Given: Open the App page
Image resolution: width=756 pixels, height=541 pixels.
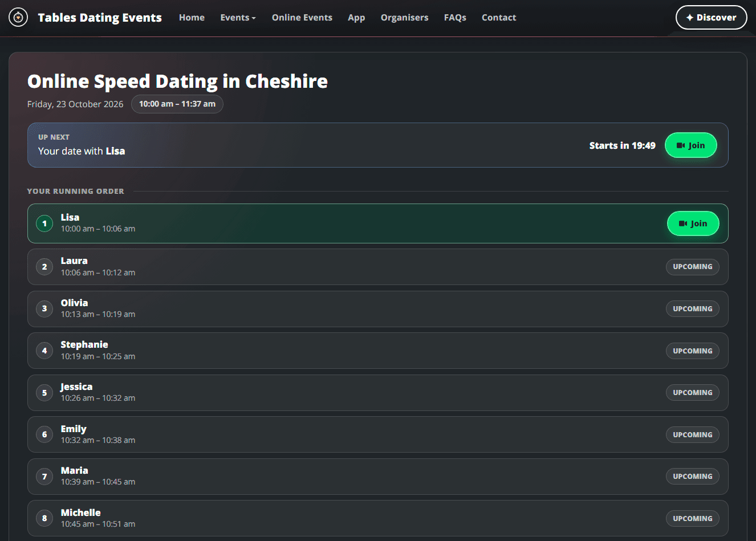Looking at the screenshot, I should tap(356, 18).
